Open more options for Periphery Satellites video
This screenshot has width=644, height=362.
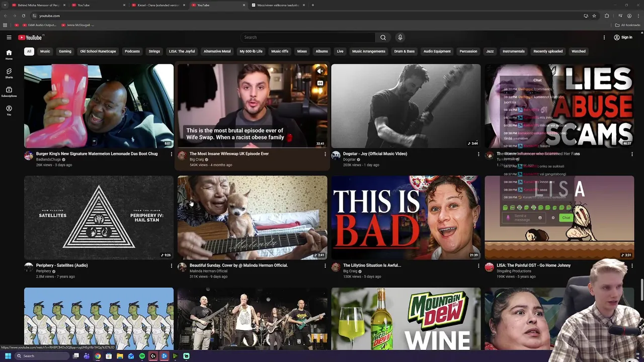coord(171,266)
